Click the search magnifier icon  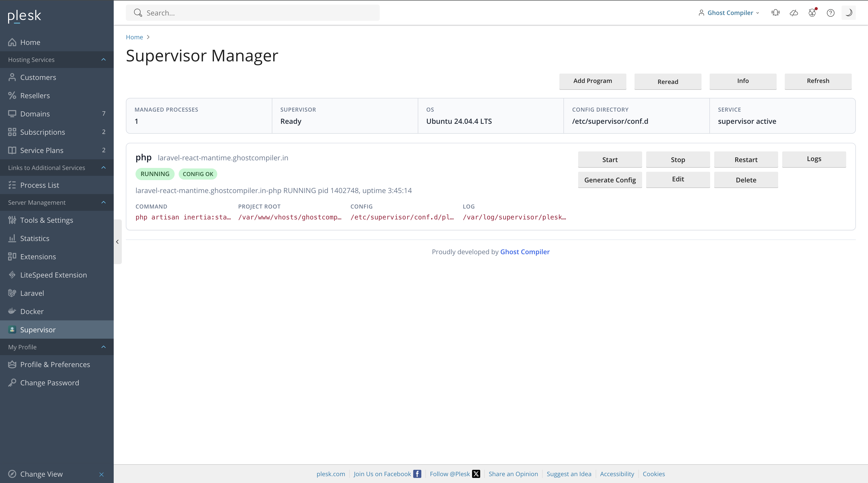click(x=138, y=13)
